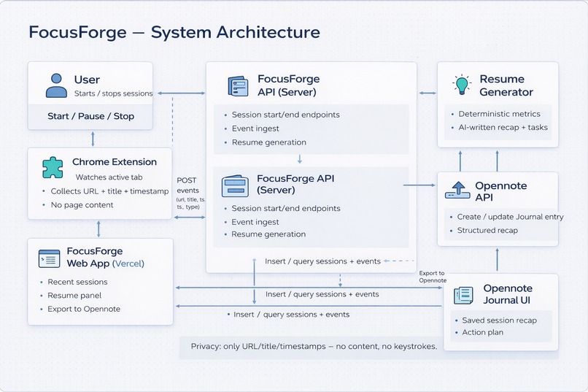Viewport: 588px width, 392px height.
Task: Click the lower FocusForge API card icon
Action: [235, 185]
